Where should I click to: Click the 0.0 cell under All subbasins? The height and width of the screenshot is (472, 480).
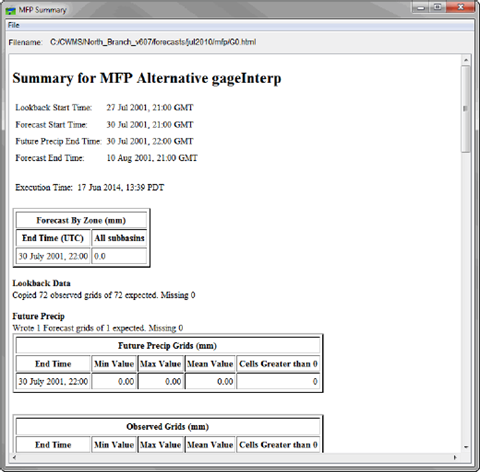119,256
